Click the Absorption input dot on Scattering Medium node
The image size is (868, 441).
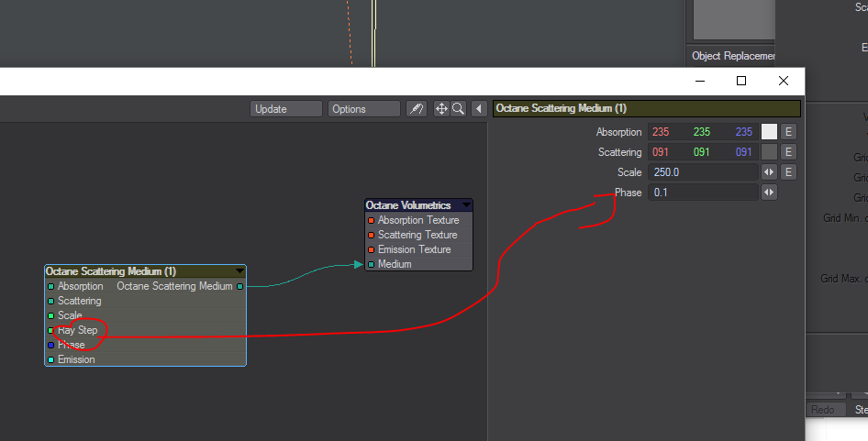(x=51, y=287)
